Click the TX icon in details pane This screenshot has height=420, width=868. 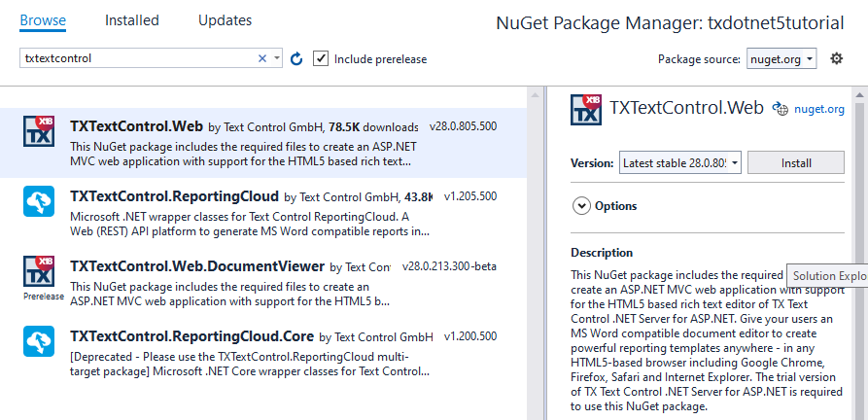tap(586, 109)
